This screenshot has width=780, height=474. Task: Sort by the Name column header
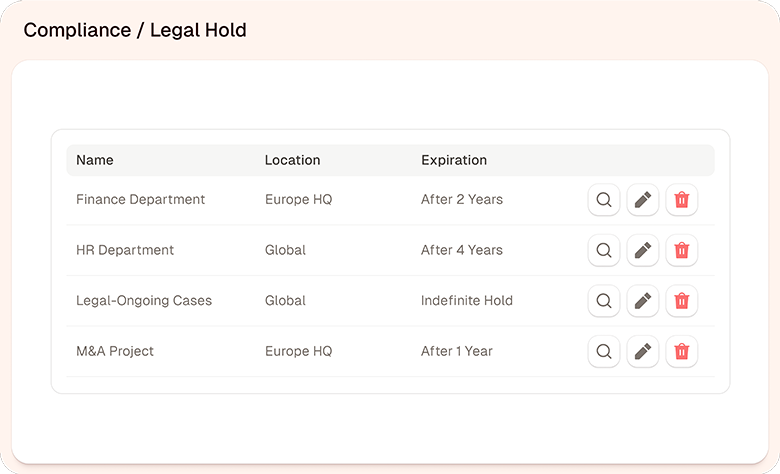click(95, 160)
